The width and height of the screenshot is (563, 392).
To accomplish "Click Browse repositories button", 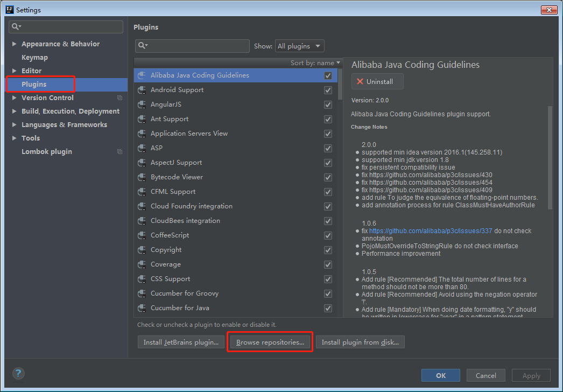I will 270,342.
